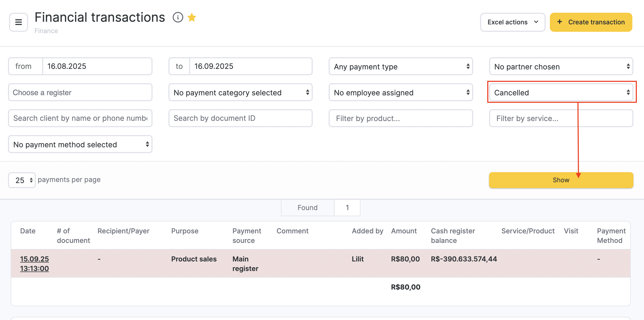Change the 25 payments per page selector
This screenshot has width=644, height=320.
22,180
